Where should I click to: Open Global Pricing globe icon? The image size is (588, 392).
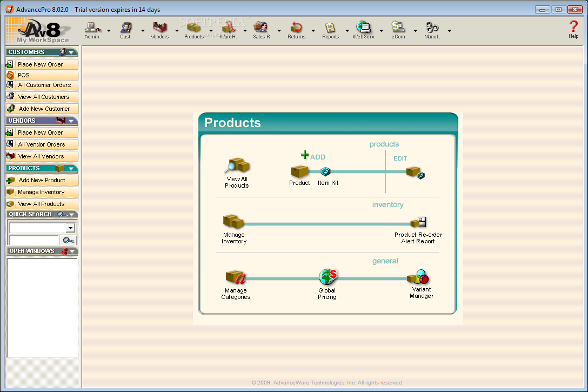coord(328,277)
